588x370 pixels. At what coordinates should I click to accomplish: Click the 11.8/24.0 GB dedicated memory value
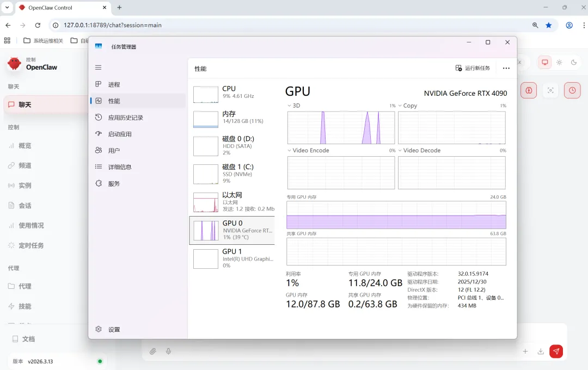375,283
